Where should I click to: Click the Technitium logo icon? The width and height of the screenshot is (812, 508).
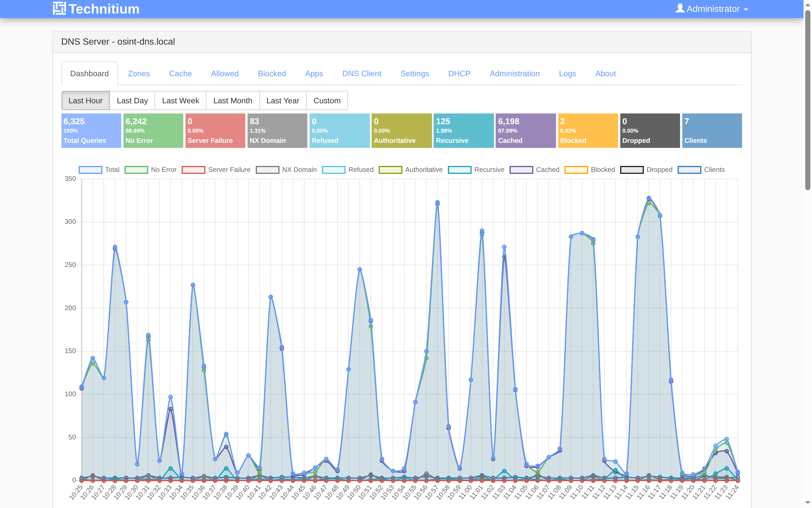point(59,8)
